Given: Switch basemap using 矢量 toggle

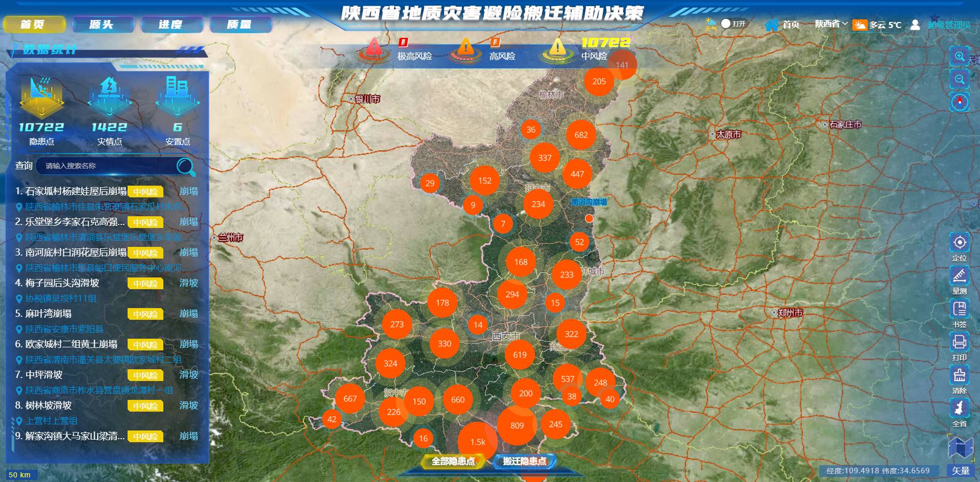Looking at the screenshot, I should (x=961, y=471).
